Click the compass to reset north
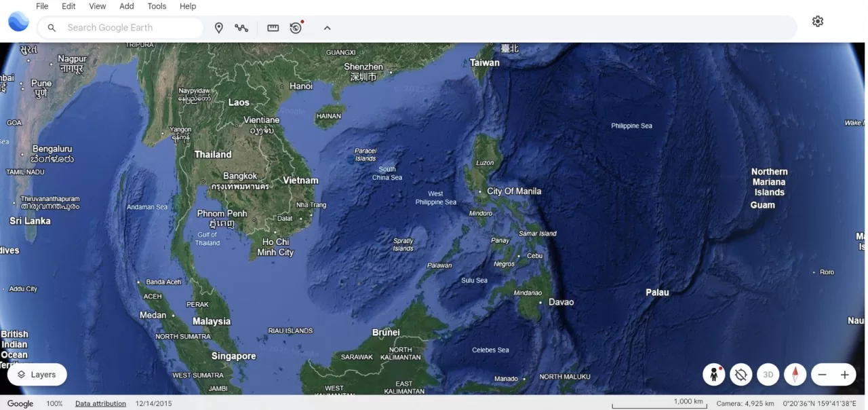868x410 pixels. click(795, 374)
